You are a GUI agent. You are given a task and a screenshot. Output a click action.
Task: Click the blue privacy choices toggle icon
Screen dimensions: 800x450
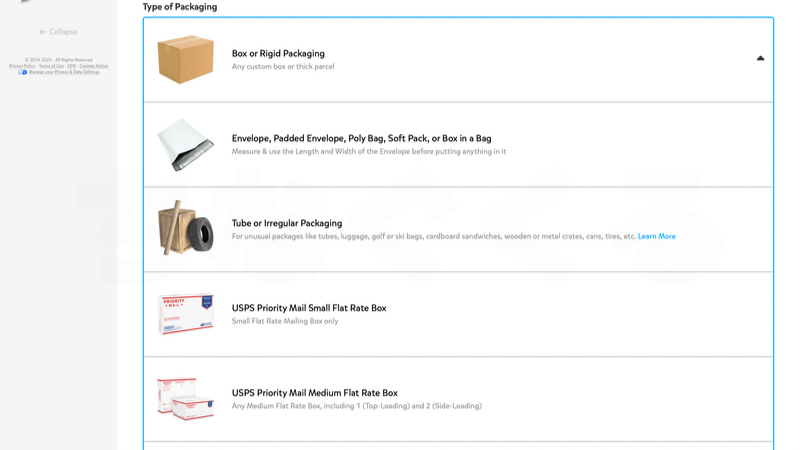point(22,72)
